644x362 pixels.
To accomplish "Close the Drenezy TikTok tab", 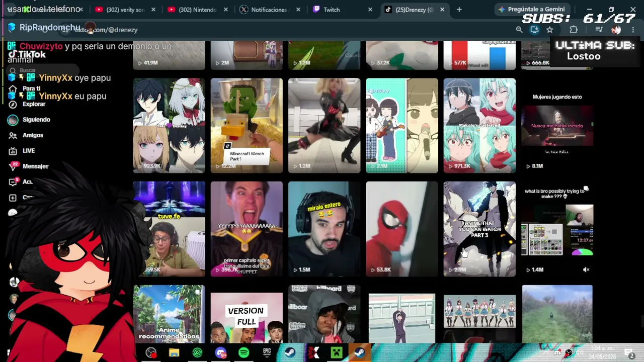I will (x=442, y=10).
